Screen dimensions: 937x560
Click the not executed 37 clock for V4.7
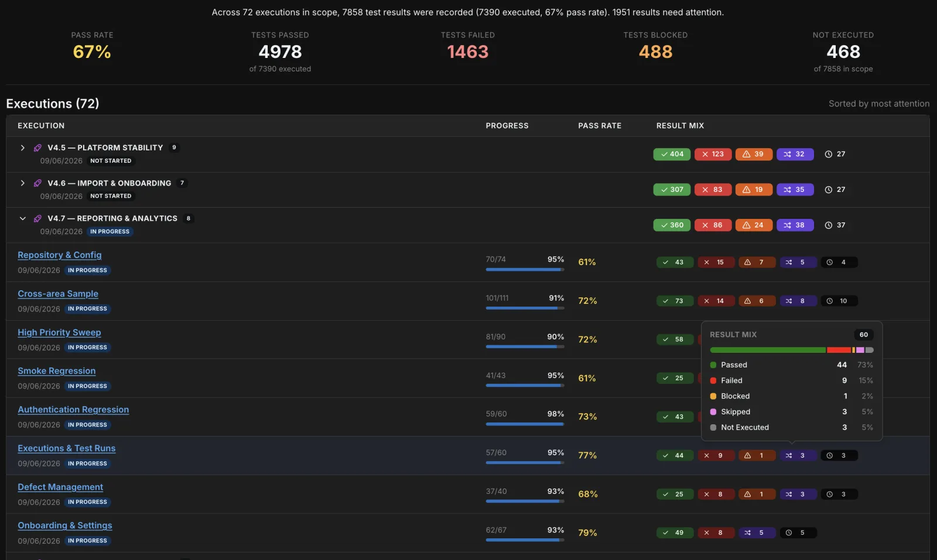835,225
